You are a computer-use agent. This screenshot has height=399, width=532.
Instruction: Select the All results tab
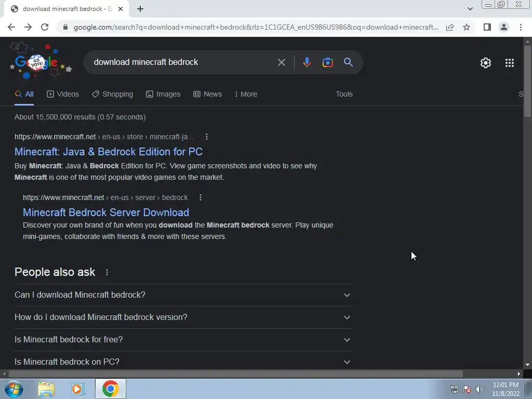[24, 95]
